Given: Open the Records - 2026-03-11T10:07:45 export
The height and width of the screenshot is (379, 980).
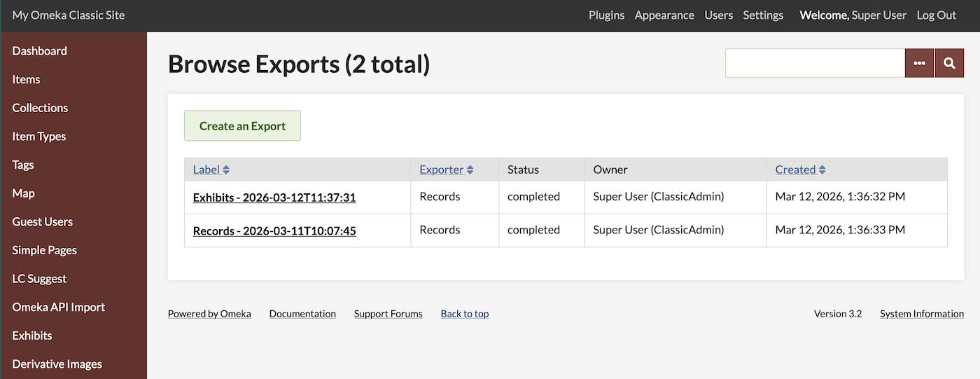Looking at the screenshot, I should [x=274, y=230].
